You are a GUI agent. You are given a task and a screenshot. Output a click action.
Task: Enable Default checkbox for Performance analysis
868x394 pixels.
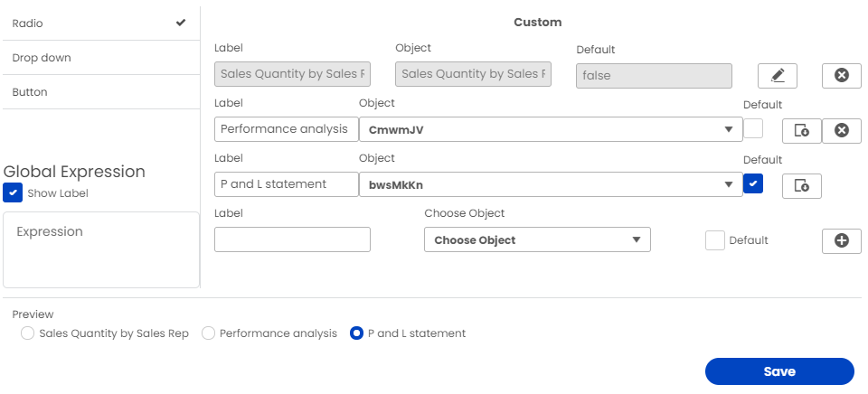[753, 129]
